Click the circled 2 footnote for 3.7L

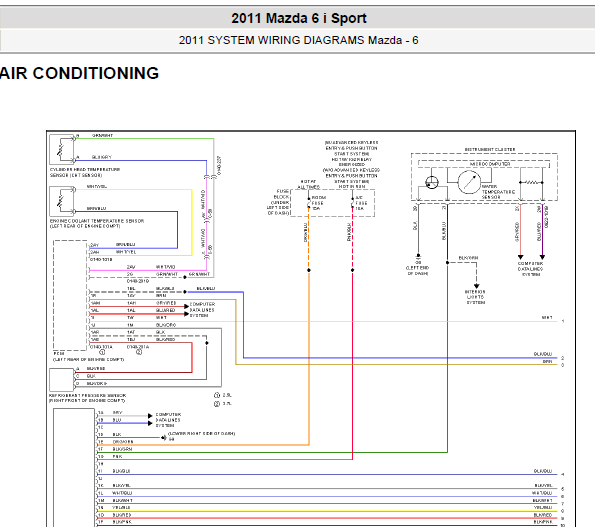217,404
